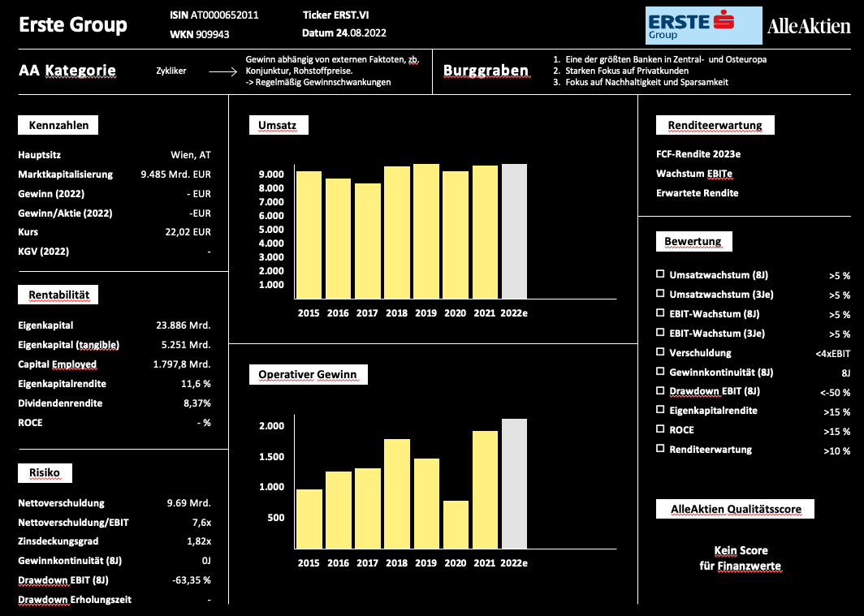The image size is (864, 616).
Task: Click the 2017 bar in Umsatz chart
Action: tap(368, 241)
